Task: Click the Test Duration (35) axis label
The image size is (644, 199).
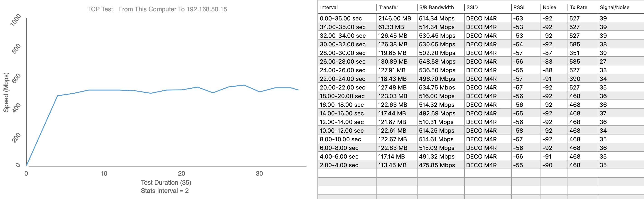Action: point(166,182)
